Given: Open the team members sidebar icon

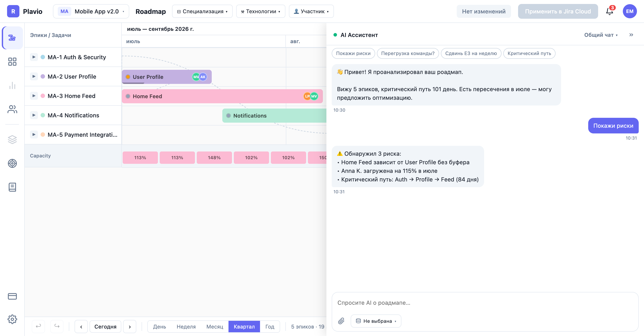Looking at the screenshot, I should pos(12,109).
